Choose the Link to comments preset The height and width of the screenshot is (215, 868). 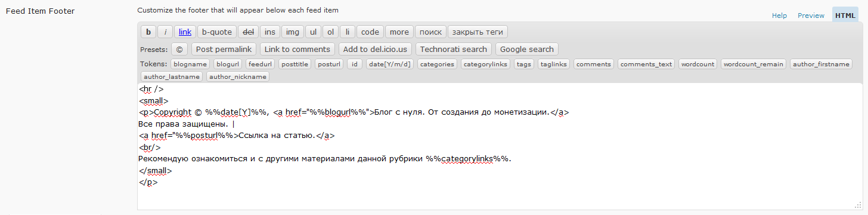[297, 50]
